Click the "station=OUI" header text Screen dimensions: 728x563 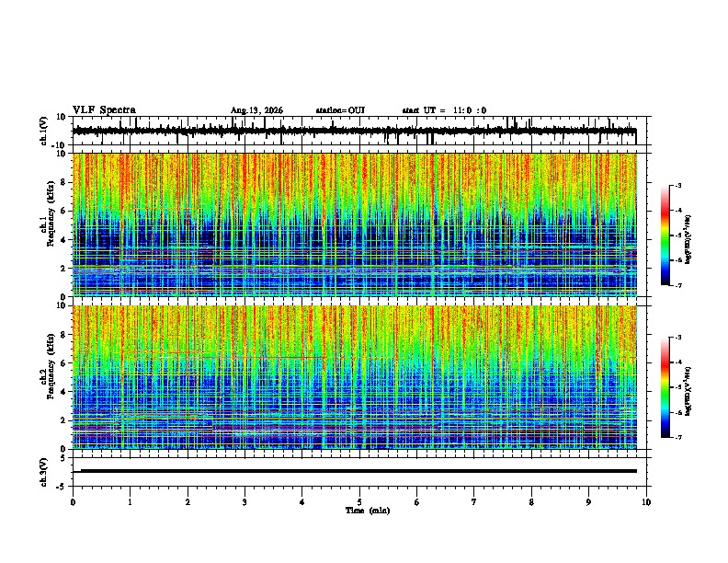340,110
